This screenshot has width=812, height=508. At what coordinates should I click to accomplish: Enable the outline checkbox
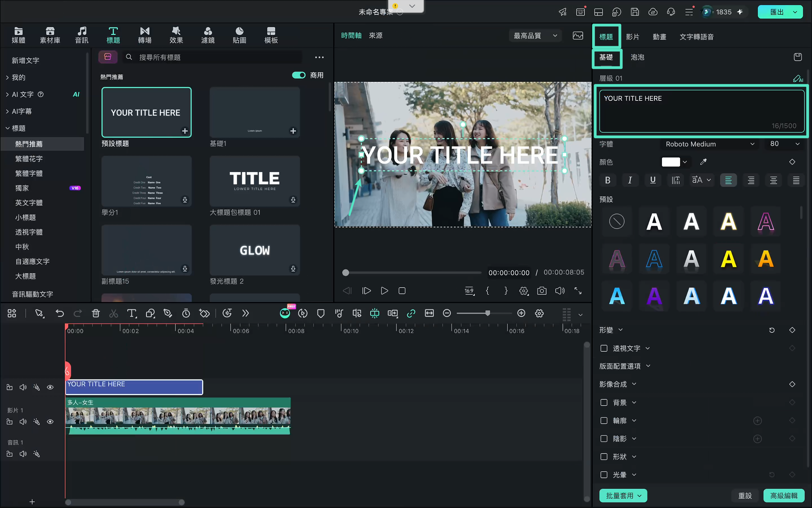(x=604, y=421)
